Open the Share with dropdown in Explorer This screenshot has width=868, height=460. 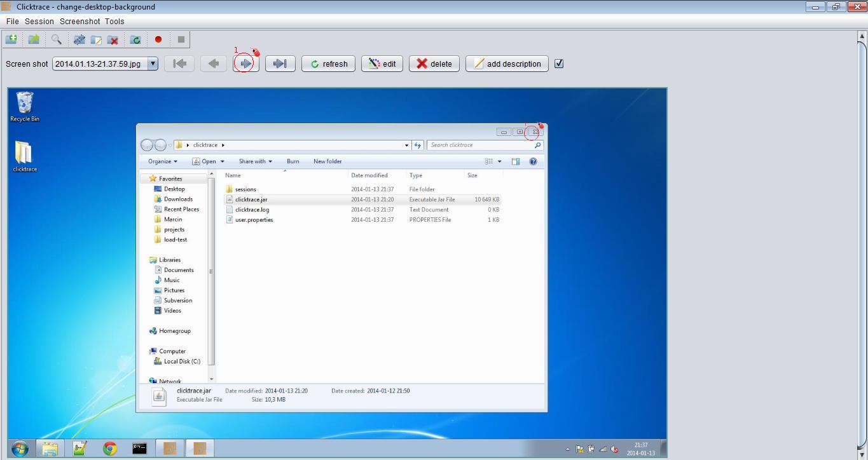click(255, 161)
